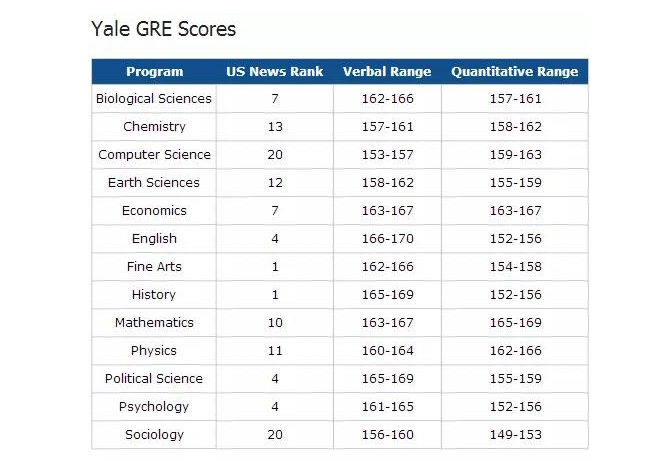Click the Program column header
The height and width of the screenshot is (461, 647).
(154, 71)
